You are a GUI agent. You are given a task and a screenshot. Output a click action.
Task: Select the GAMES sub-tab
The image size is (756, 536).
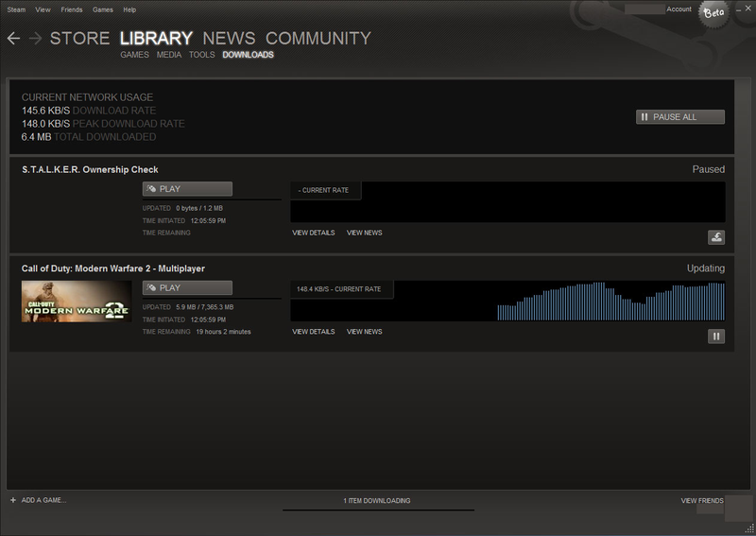point(134,55)
